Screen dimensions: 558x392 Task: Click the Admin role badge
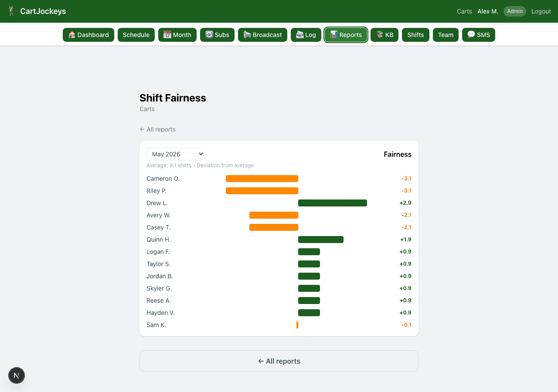(515, 11)
